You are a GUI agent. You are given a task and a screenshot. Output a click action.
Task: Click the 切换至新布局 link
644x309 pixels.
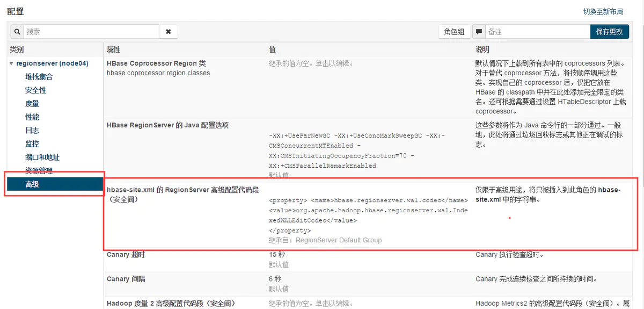point(603,12)
